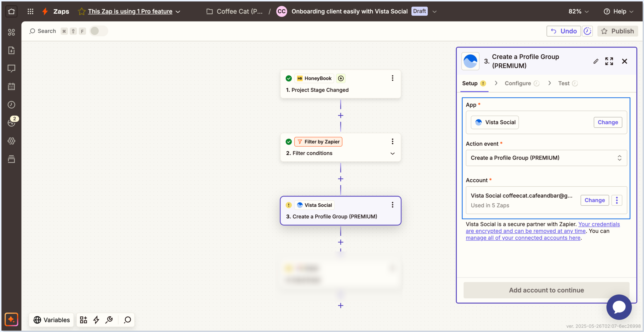Click the add step grid icon in bottom toolbar
Image resolution: width=644 pixels, height=332 pixels.
pos(83,320)
